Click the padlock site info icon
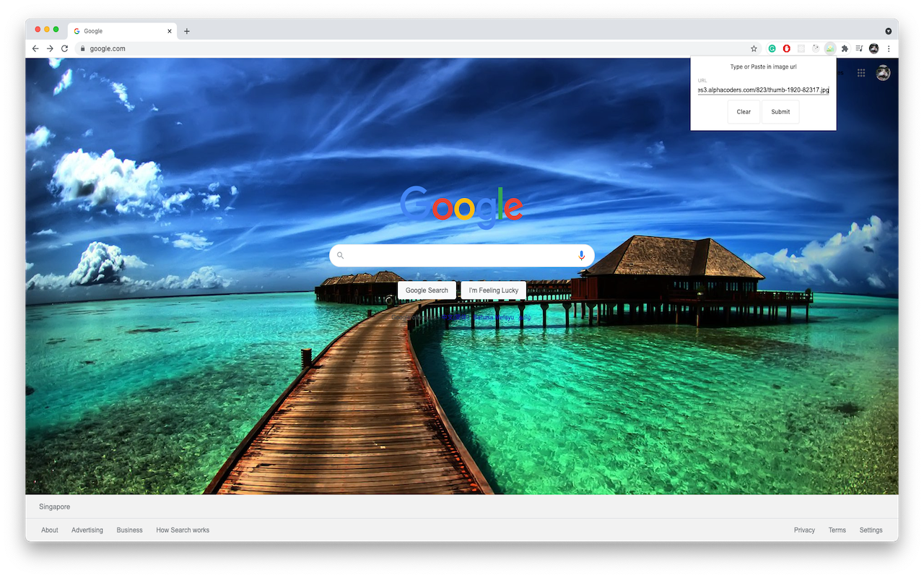Viewport: 924px width, 578px height. 82,48
